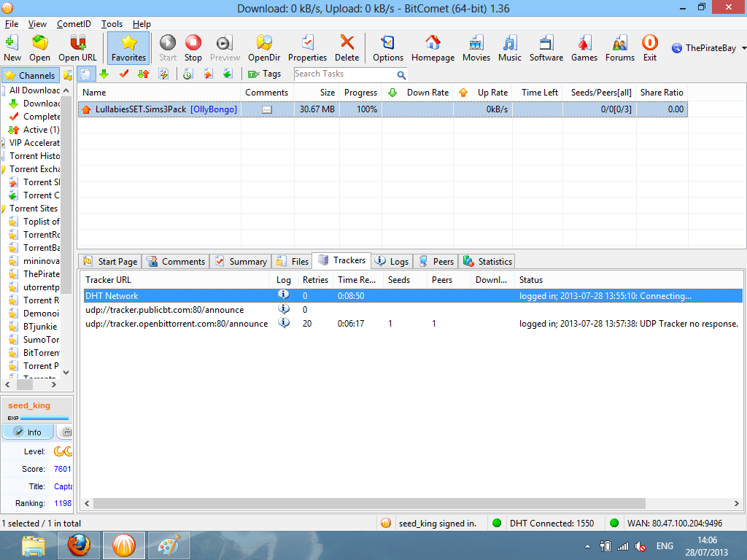Filter active tasks with the up-down arrows icon

[144, 74]
